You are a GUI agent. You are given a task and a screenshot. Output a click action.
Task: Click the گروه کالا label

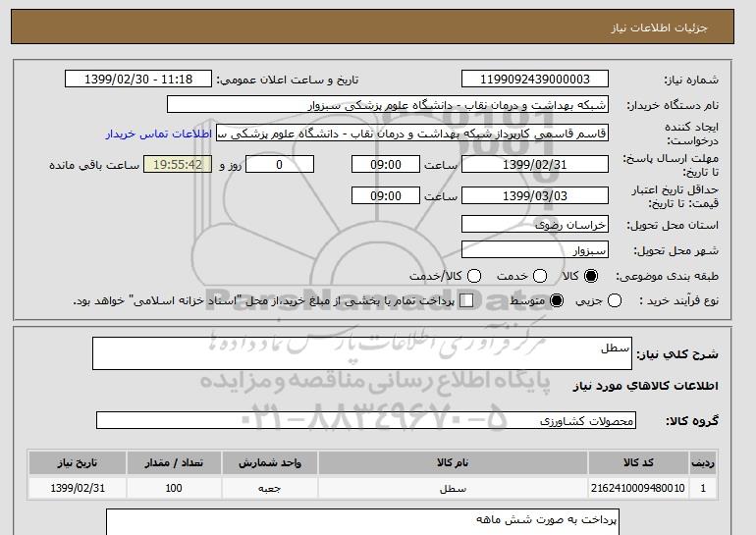[692, 421]
